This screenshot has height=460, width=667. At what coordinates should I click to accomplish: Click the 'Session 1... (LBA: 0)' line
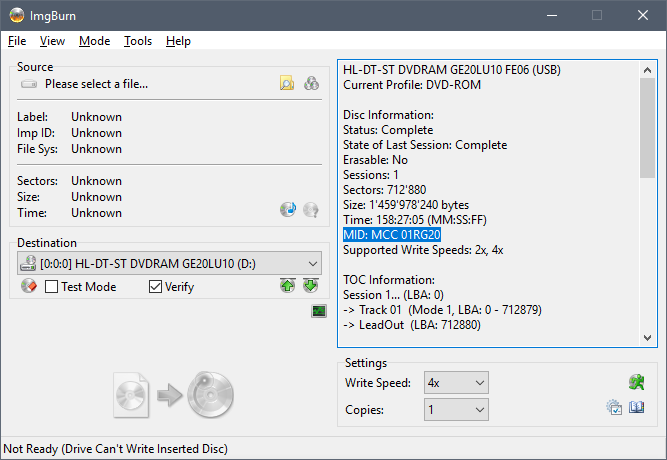click(393, 294)
